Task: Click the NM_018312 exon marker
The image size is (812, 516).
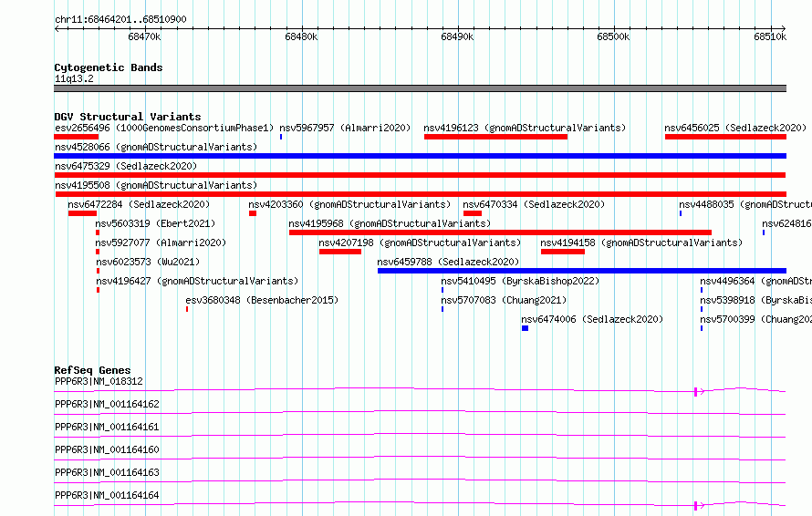Action: tap(695, 392)
